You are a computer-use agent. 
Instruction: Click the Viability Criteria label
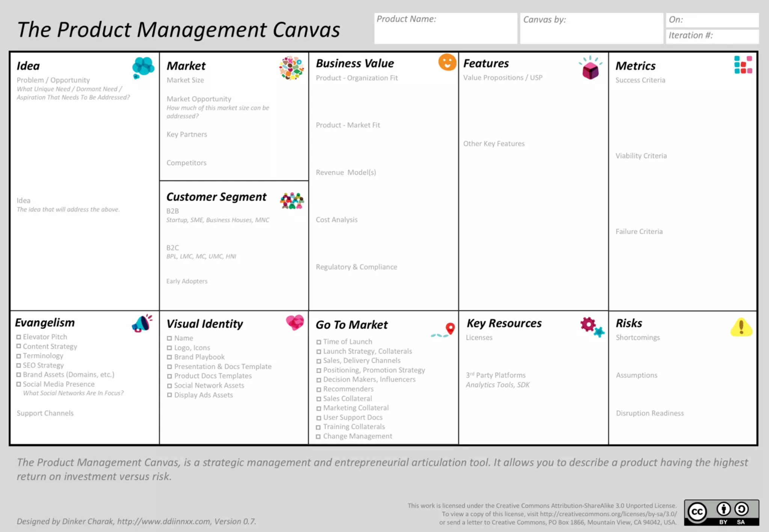pyautogui.click(x=641, y=156)
